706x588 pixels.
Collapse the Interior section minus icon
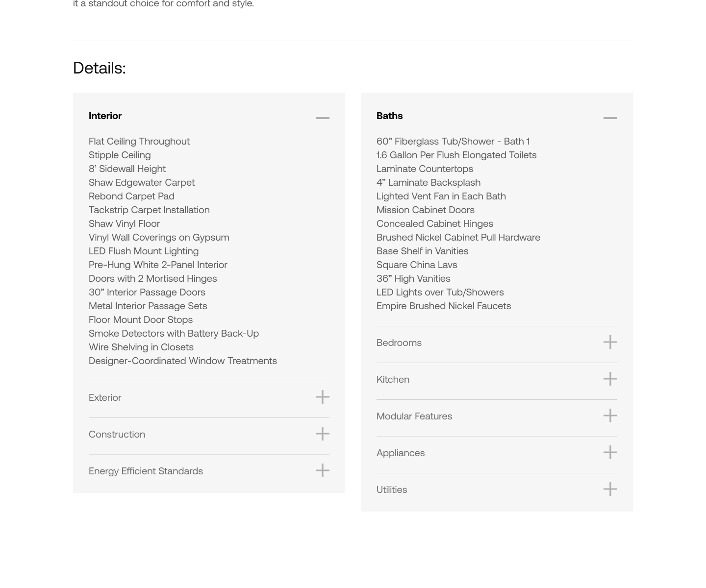(x=322, y=118)
